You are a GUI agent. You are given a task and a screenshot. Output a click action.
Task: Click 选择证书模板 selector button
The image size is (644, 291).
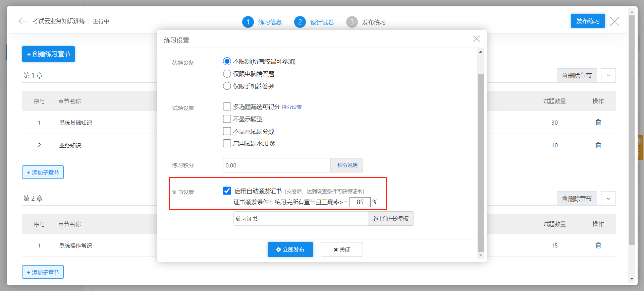[x=391, y=219]
